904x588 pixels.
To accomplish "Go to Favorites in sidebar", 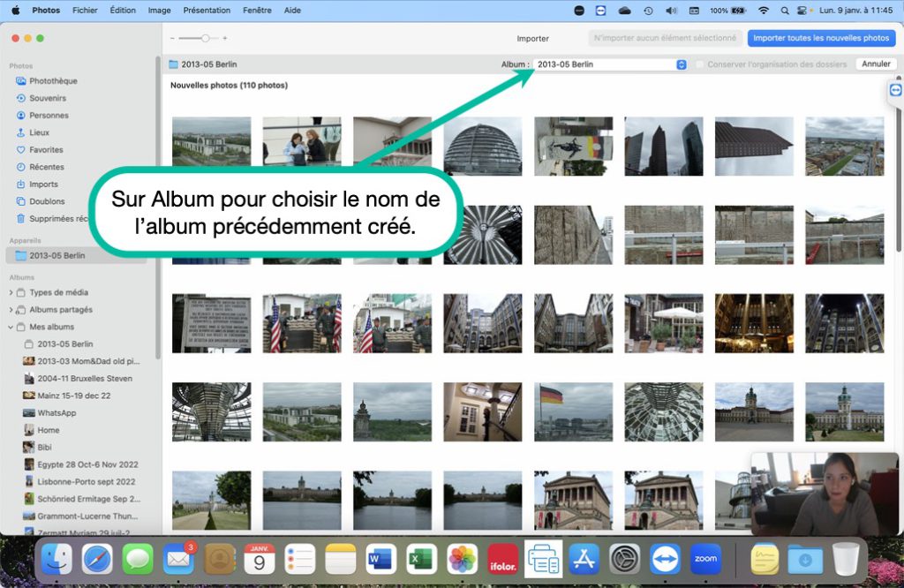I will point(46,150).
